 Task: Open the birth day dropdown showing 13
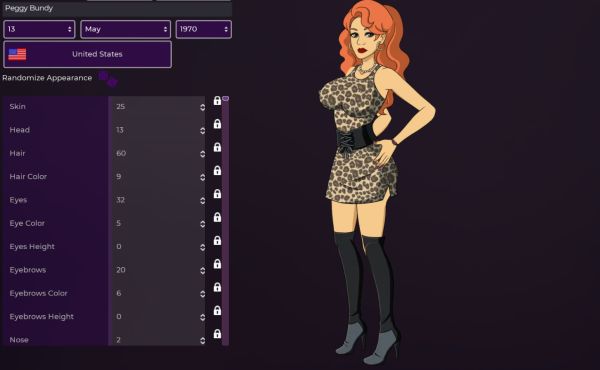(39, 29)
